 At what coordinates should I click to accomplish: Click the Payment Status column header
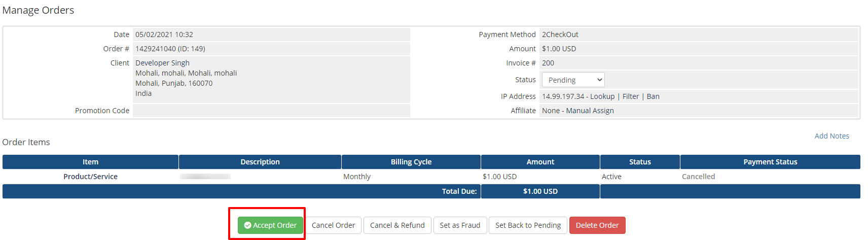[x=770, y=162]
